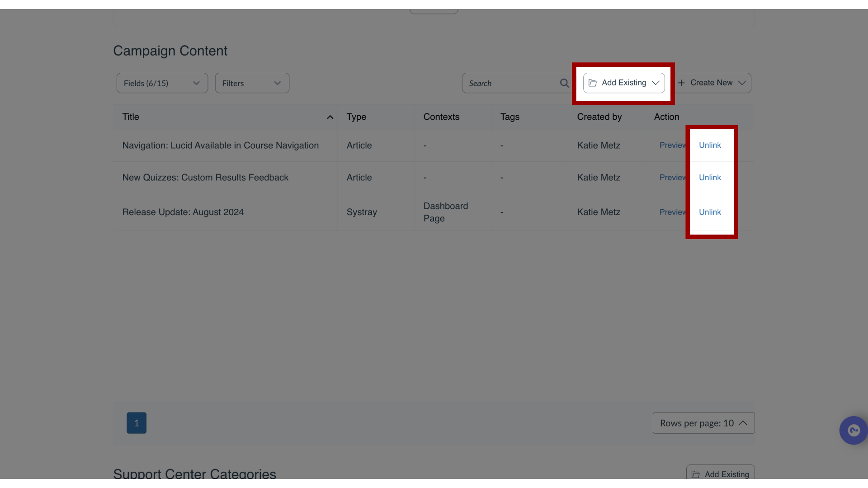Viewport: 868px width, 488px height.
Task: Click the Support Center Categories section
Action: click(194, 474)
